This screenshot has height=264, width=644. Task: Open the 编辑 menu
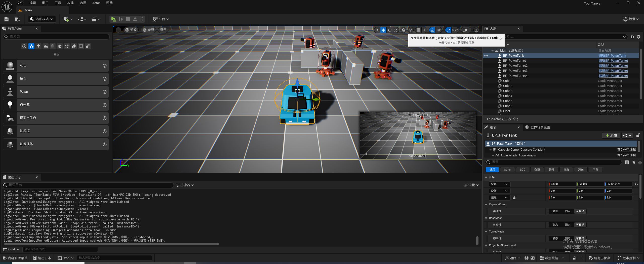click(x=33, y=3)
